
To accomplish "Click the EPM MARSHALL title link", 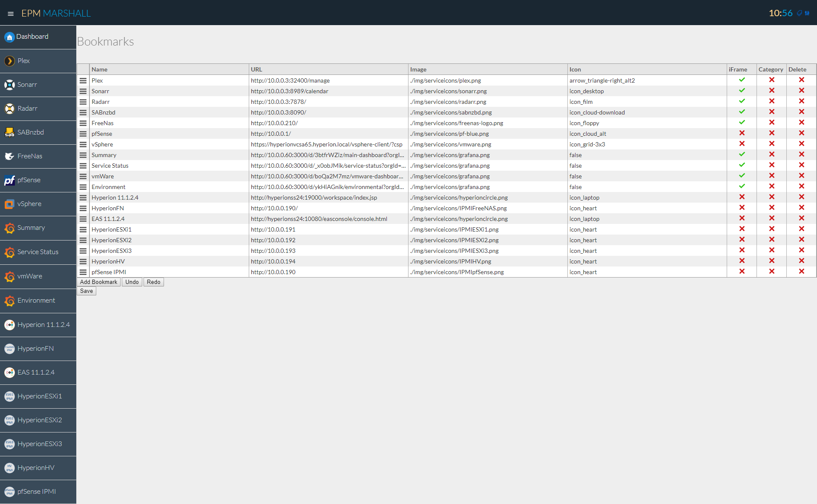I will [x=56, y=13].
